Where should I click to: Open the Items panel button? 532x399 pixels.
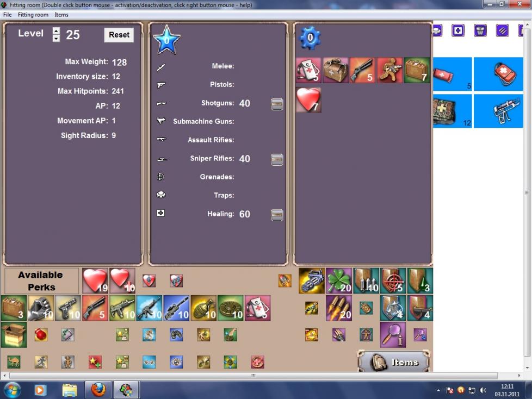click(x=393, y=362)
